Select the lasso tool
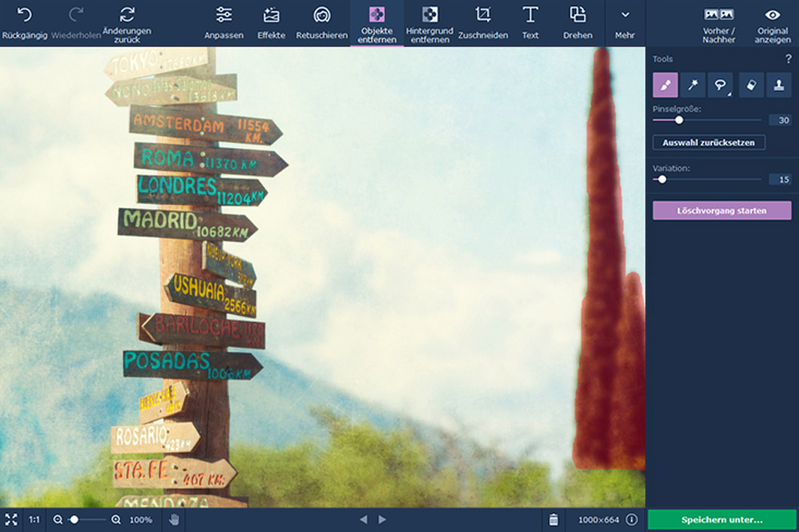Image resolution: width=799 pixels, height=532 pixels. (721, 85)
